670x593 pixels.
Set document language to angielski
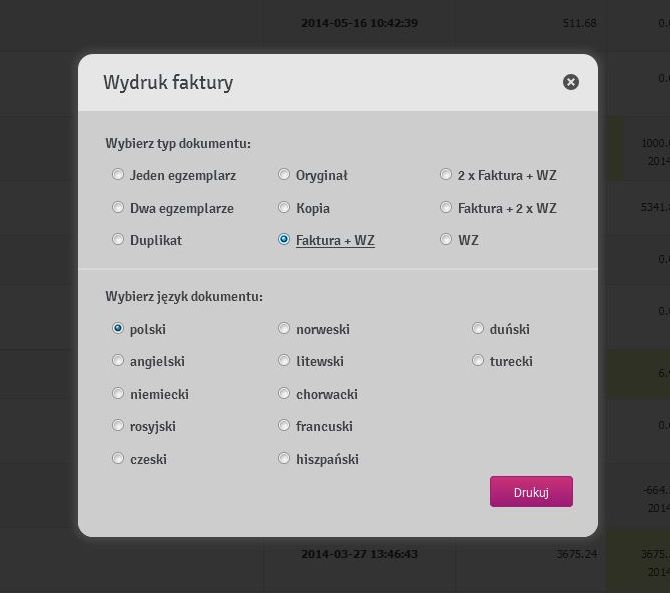pos(118,361)
